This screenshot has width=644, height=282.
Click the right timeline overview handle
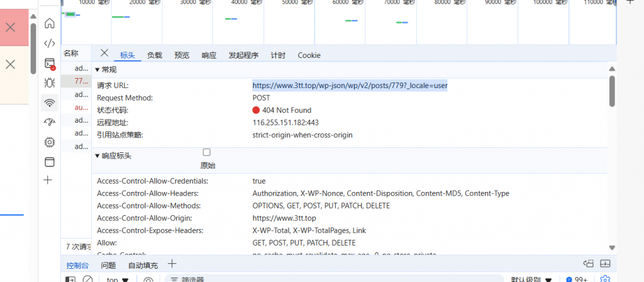(x=615, y=2)
